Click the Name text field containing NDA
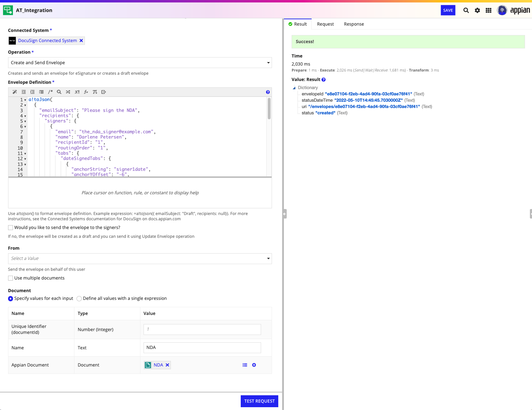Image resolution: width=532 pixels, height=410 pixels. tap(202, 348)
